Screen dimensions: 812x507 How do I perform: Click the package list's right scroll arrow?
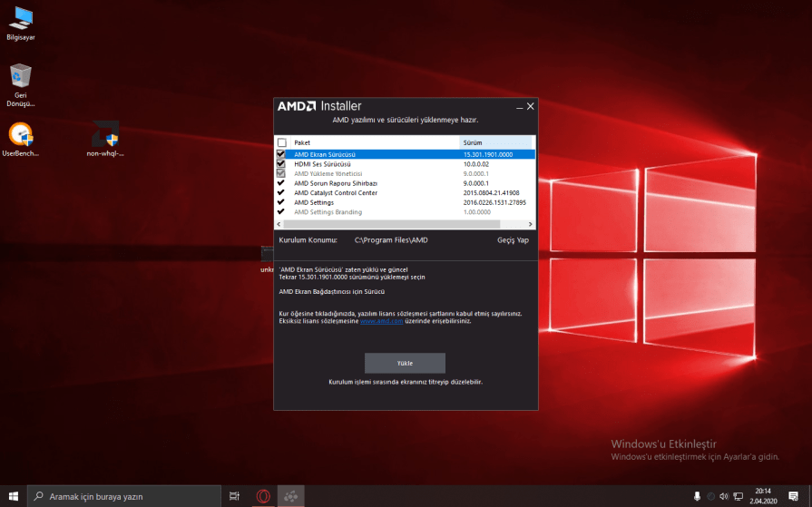pos(530,224)
